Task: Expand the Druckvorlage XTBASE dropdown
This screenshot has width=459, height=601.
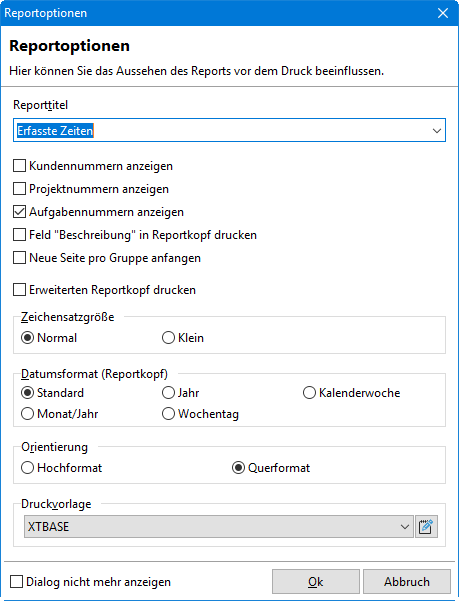Action: click(x=405, y=527)
